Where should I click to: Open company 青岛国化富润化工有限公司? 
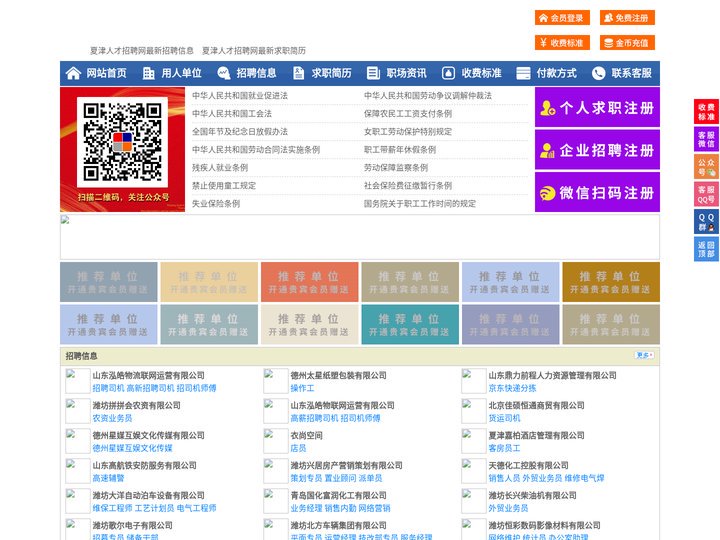tap(338, 495)
